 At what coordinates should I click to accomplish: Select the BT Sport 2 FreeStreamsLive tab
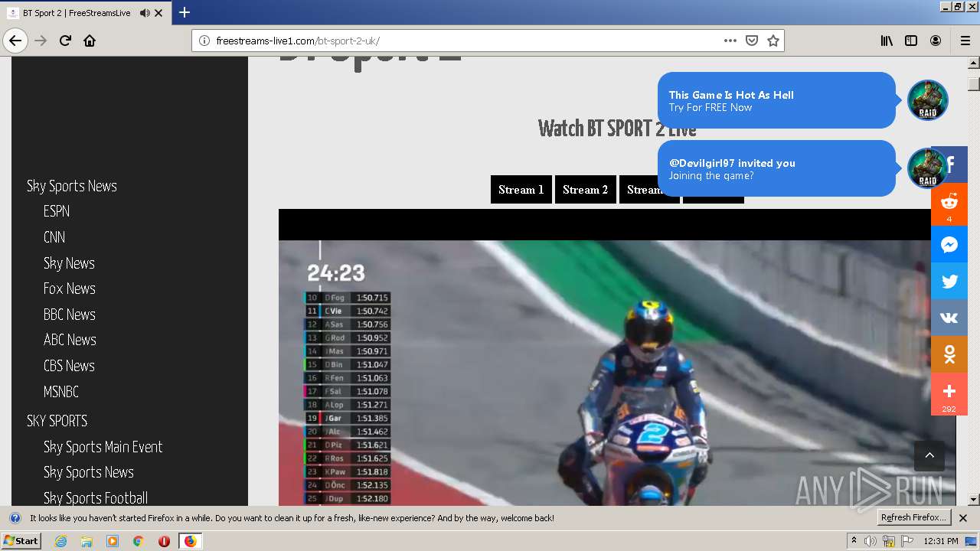[86, 13]
